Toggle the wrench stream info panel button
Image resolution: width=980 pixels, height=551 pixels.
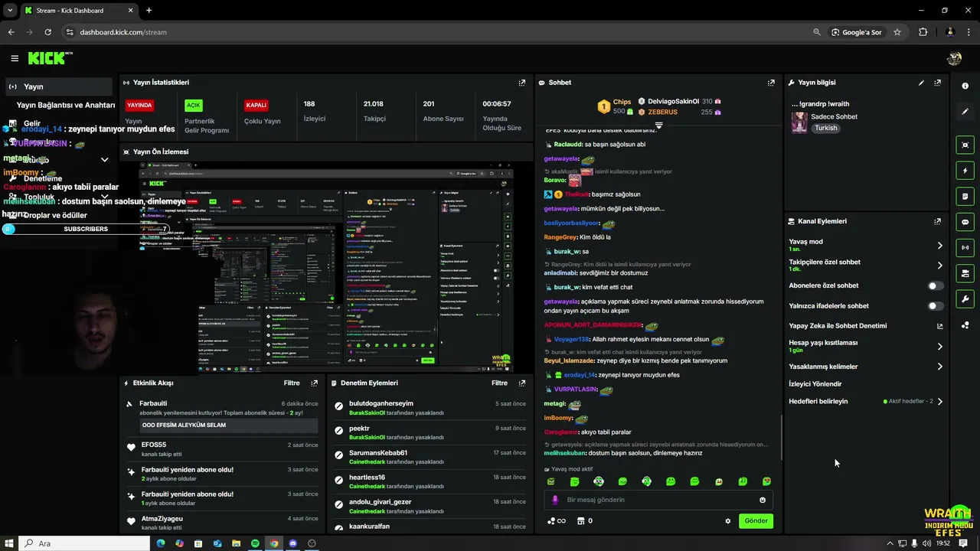pyautogui.click(x=965, y=299)
